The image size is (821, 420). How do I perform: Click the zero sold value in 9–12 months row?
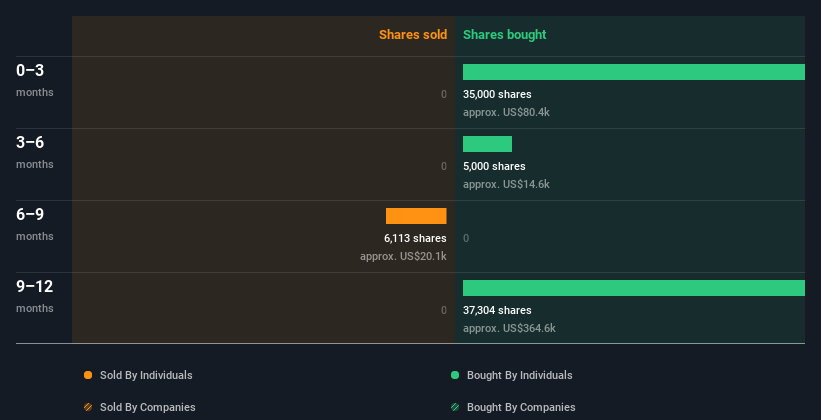(x=444, y=310)
